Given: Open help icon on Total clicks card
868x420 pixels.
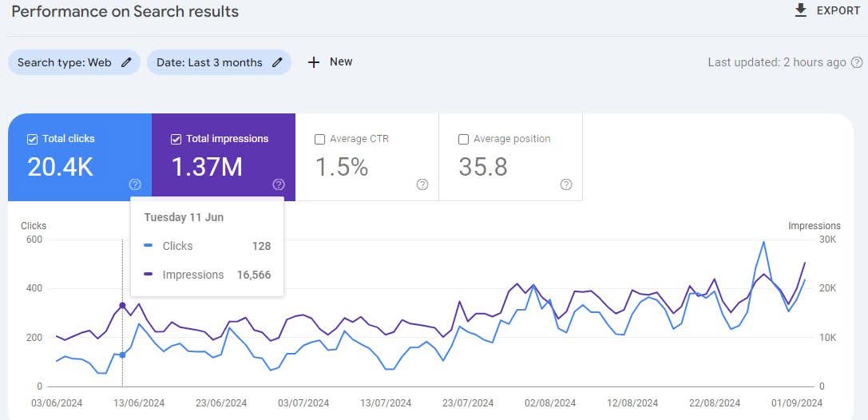Looking at the screenshot, I should 135,184.
